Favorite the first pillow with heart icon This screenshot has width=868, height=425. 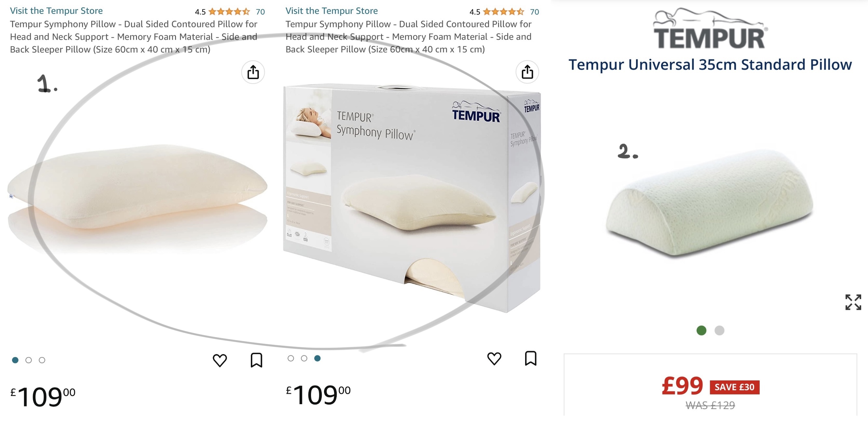220,360
